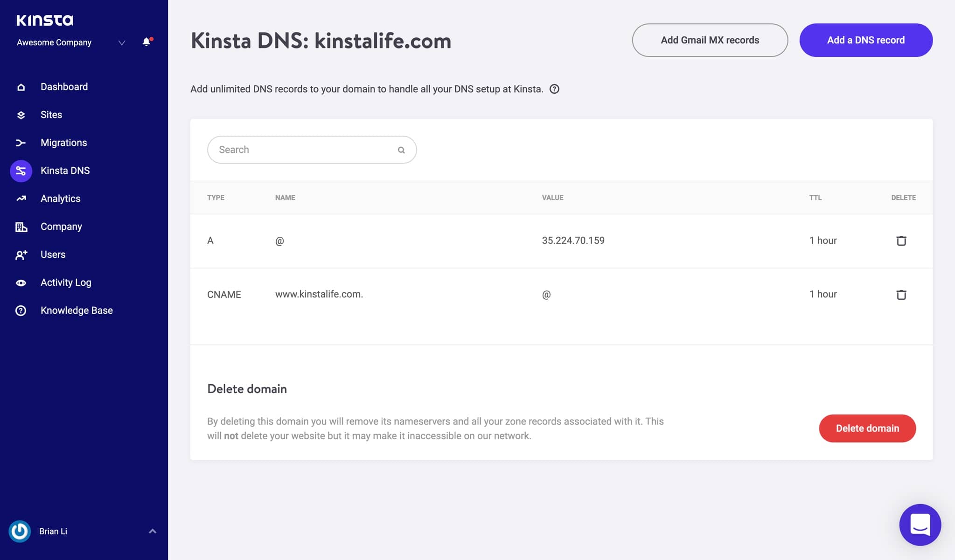Click the Activity Log navigation icon
Image resolution: width=955 pixels, height=560 pixels.
point(19,282)
